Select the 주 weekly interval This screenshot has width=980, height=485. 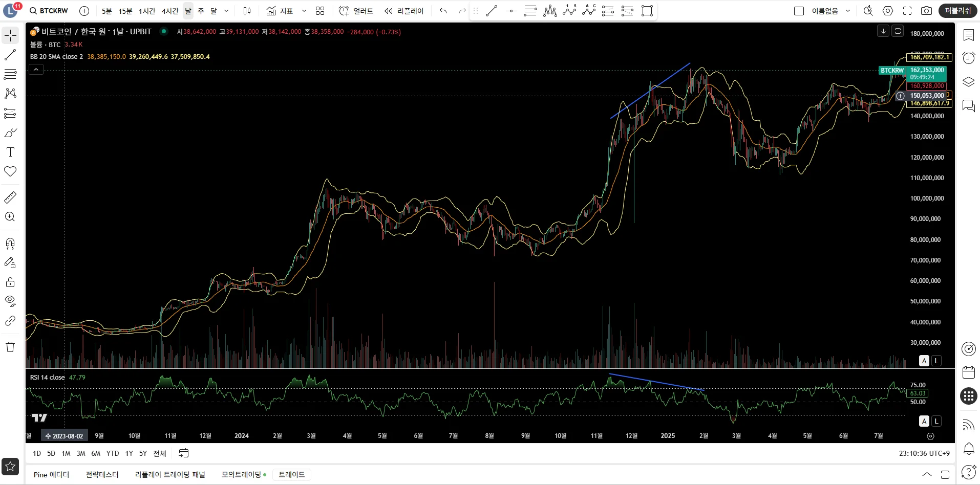(201, 11)
